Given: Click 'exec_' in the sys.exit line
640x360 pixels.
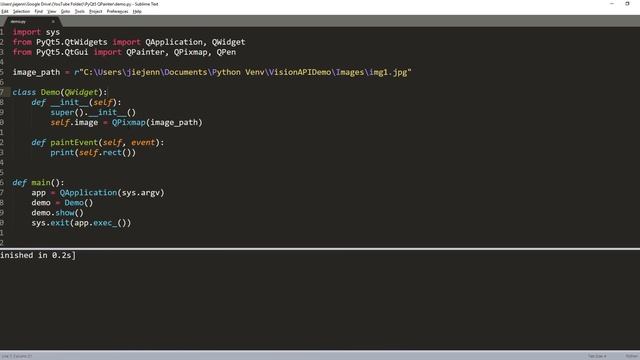Looking at the screenshot, I should [105, 223].
